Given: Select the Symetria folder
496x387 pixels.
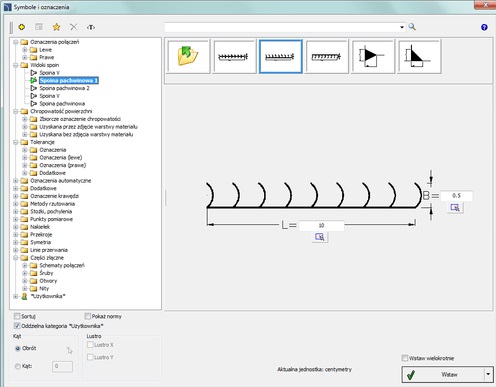Looking at the screenshot, I should tap(40, 242).
